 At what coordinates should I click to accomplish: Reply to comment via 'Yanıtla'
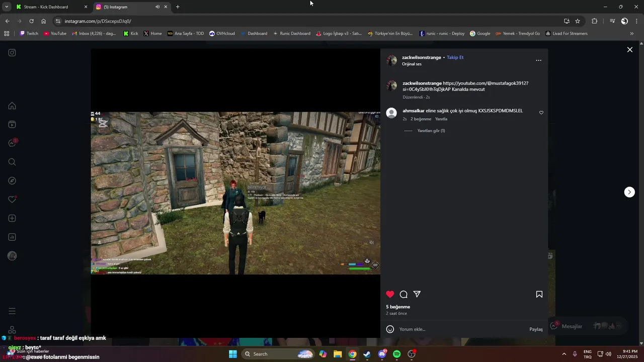(441, 119)
